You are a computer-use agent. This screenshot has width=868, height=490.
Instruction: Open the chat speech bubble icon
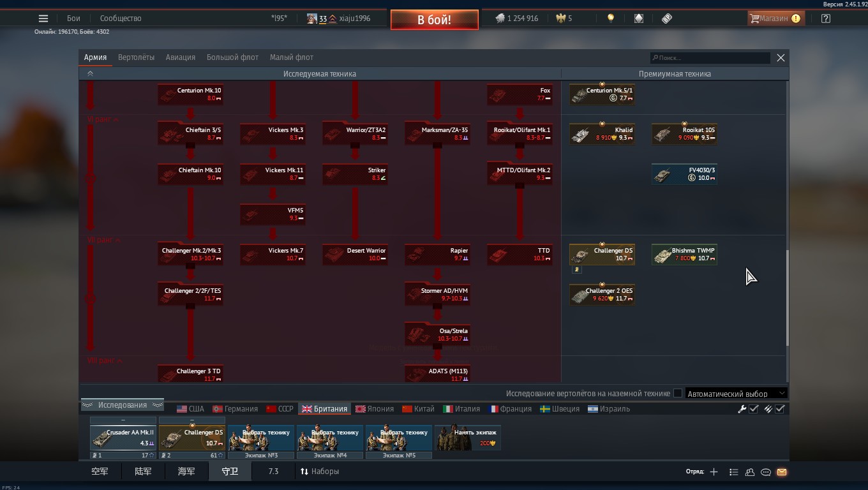(x=766, y=472)
